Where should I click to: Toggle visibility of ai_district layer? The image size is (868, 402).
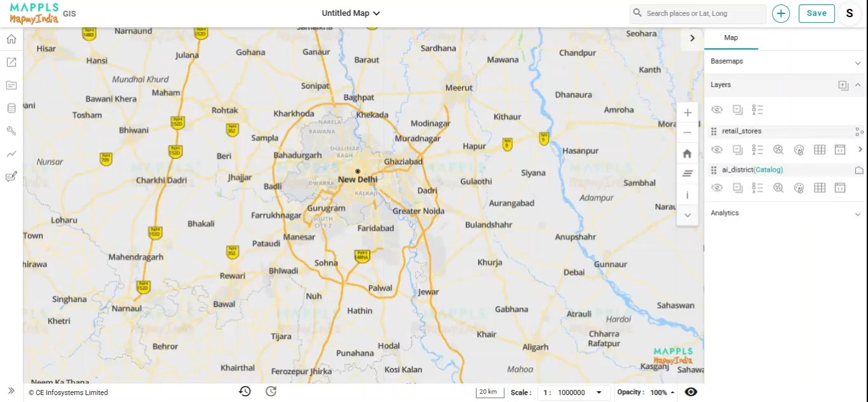(x=717, y=188)
